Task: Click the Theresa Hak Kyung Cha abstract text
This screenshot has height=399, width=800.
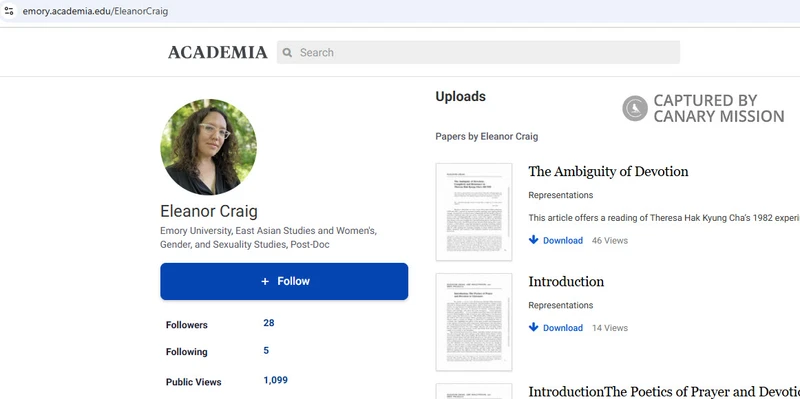Action: click(x=664, y=218)
